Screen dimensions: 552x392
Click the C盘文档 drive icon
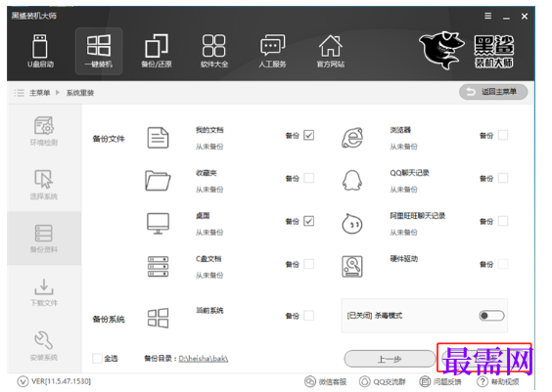click(158, 267)
